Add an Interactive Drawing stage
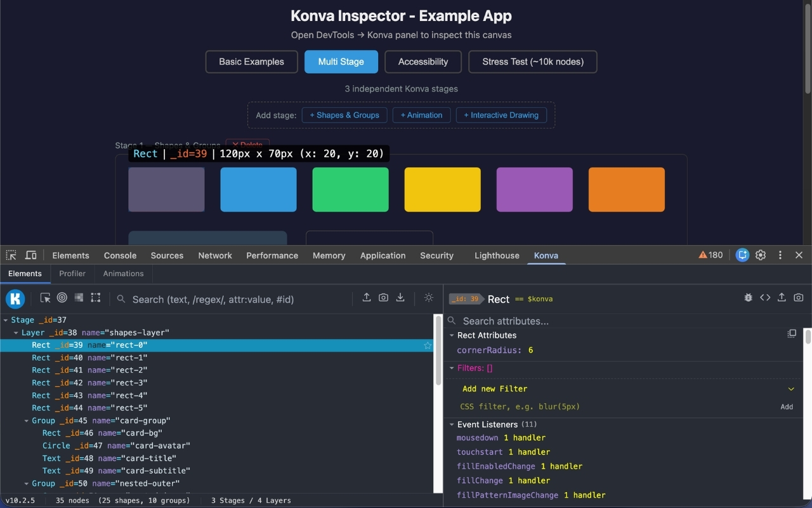Image resolution: width=812 pixels, height=508 pixels. coord(501,115)
